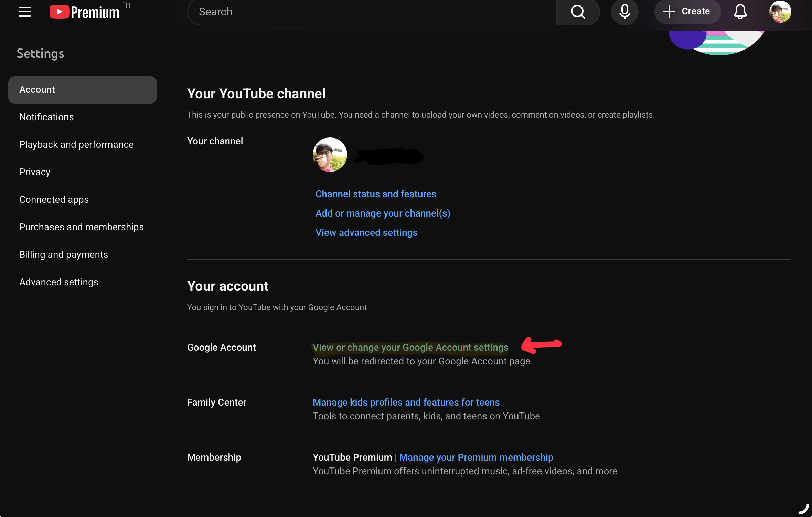812x517 pixels.
Task: Click Manage your Premium membership link
Action: [476, 458]
